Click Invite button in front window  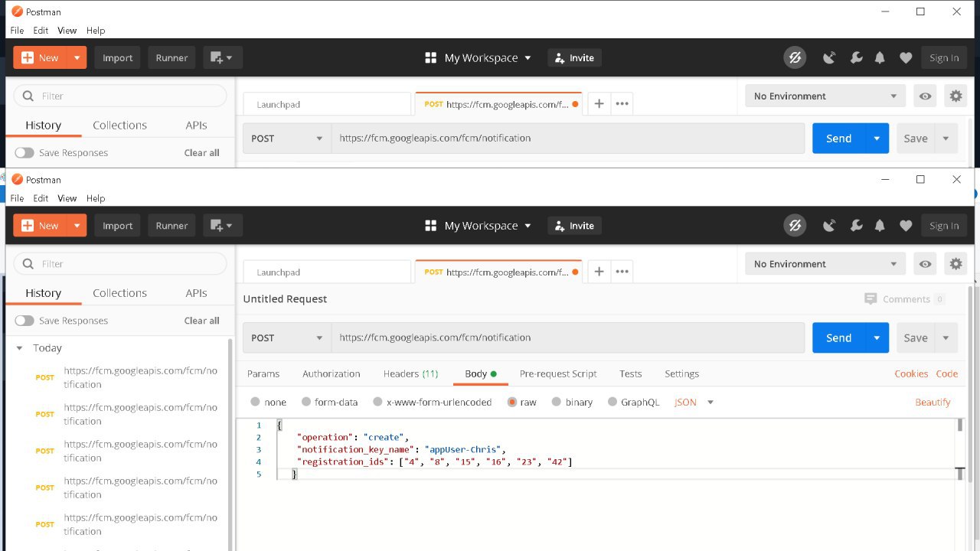coord(574,226)
